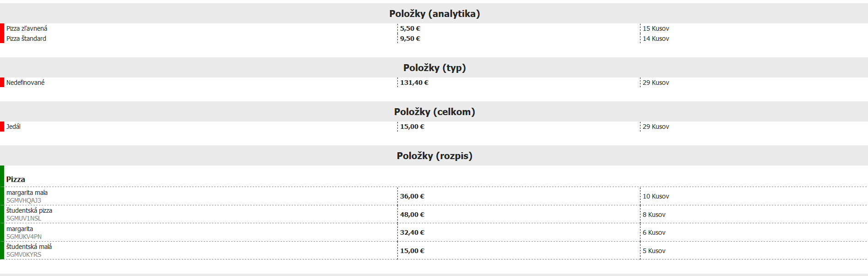Open the Položky (rozpis) section header
This screenshot has width=868, height=276.
pyautogui.click(x=434, y=156)
